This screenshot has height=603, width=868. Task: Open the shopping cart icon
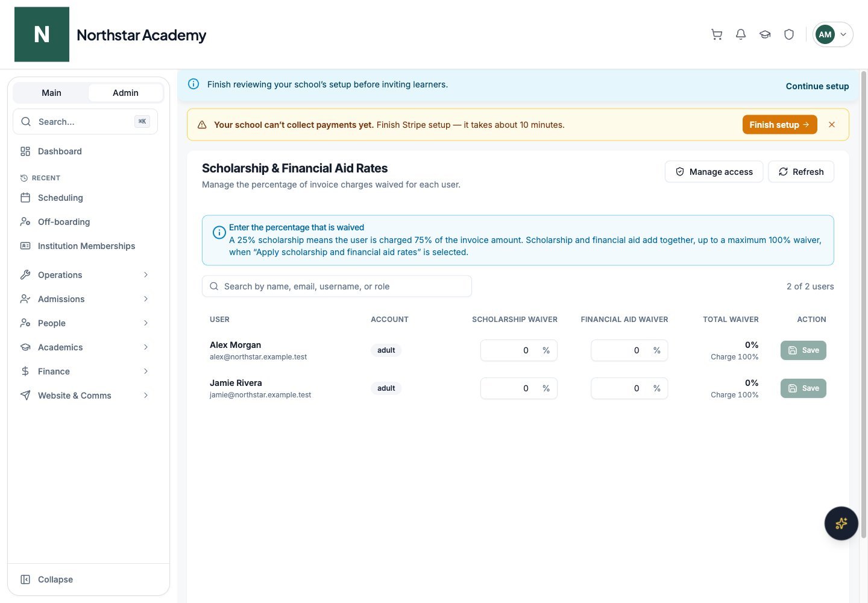pyautogui.click(x=717, y=34)
